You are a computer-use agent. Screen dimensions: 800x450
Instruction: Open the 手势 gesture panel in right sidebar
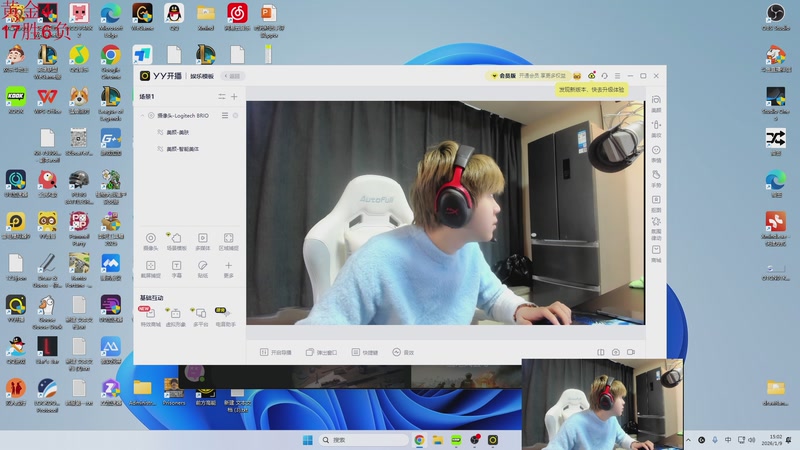(x=656, y=179)
